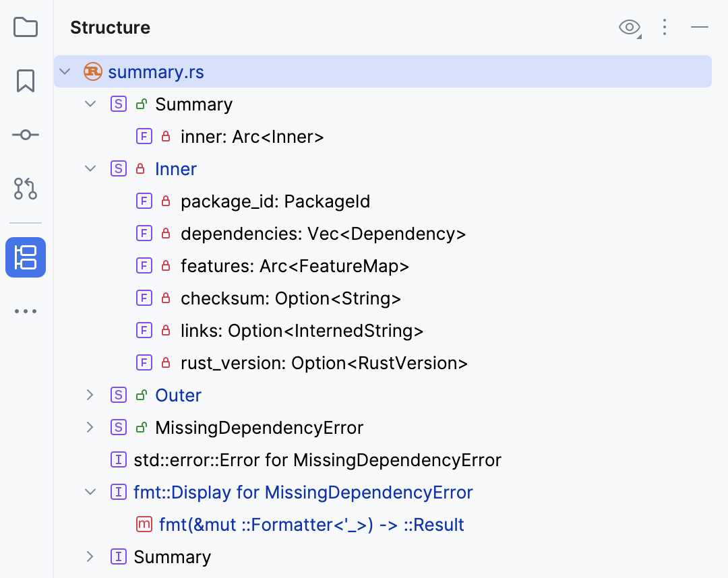Open the Structure options kebab menu
728x578 pixels.
(x=665, y=28)
